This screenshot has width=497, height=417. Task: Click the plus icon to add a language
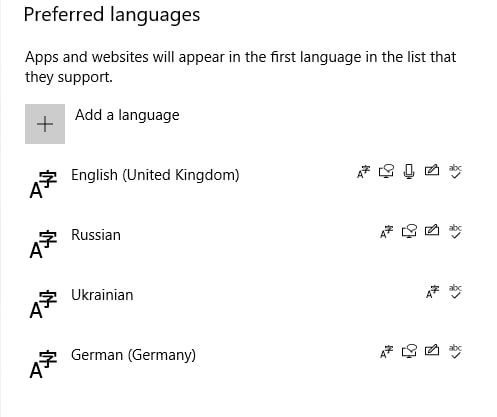tap(45, 124)
